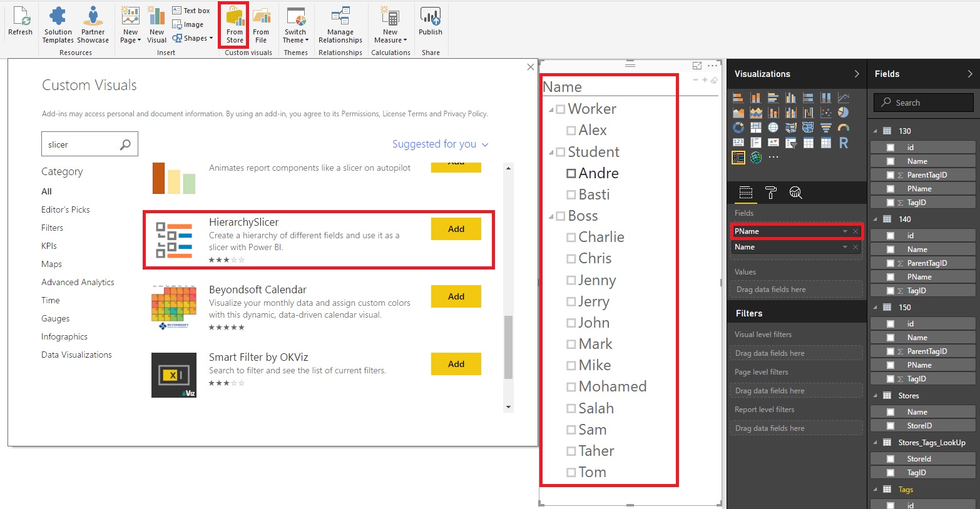Select the Advanced Analytics category
980x509 pixels.
[x=78, y=282]
